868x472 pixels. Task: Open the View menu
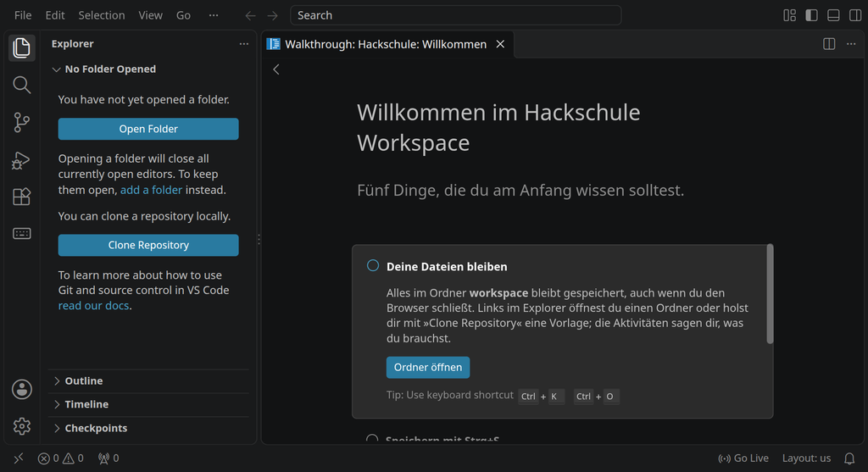tap(151, 15)
